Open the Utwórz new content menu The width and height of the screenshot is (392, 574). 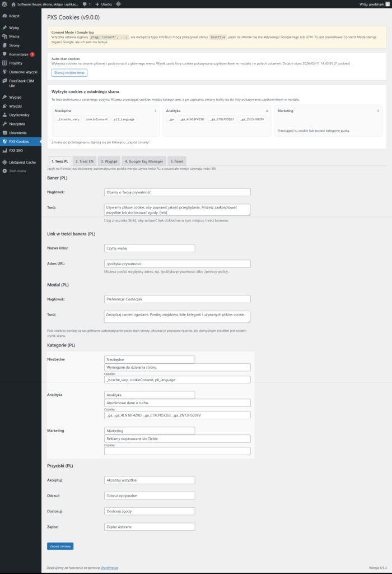[106, 4]
